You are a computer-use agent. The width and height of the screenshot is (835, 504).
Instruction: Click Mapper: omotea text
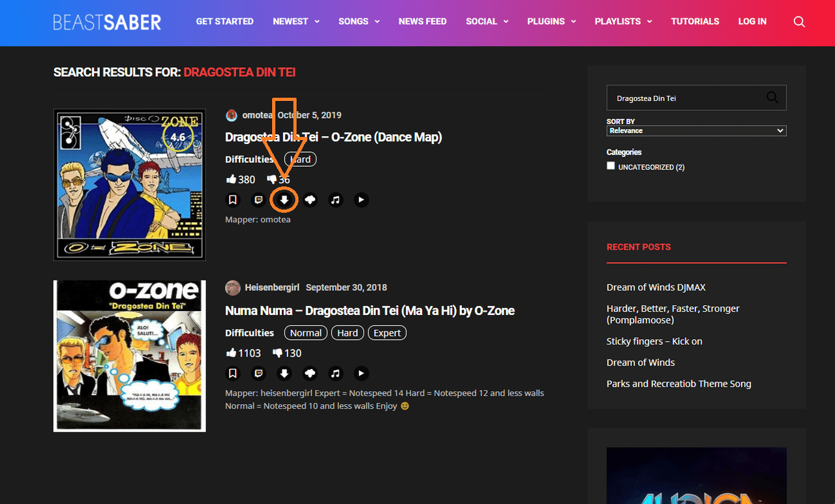(x=258, y=220)
